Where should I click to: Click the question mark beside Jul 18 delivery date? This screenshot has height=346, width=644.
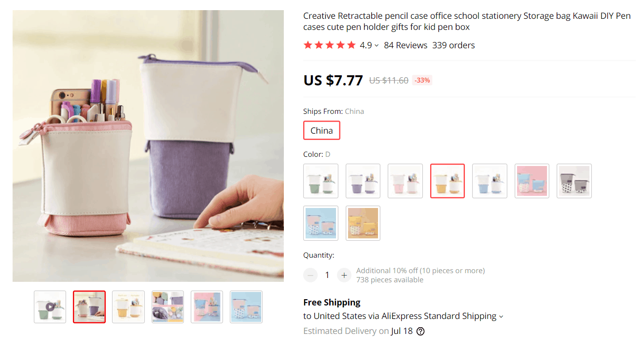click(x=420, y=332)
